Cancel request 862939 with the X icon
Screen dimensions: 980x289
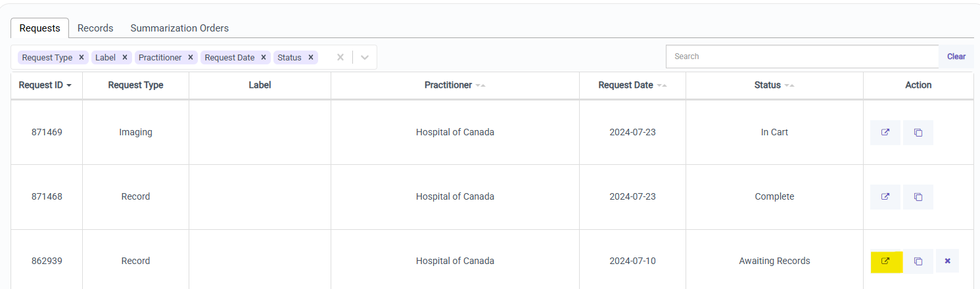click(x=947, y=261)
